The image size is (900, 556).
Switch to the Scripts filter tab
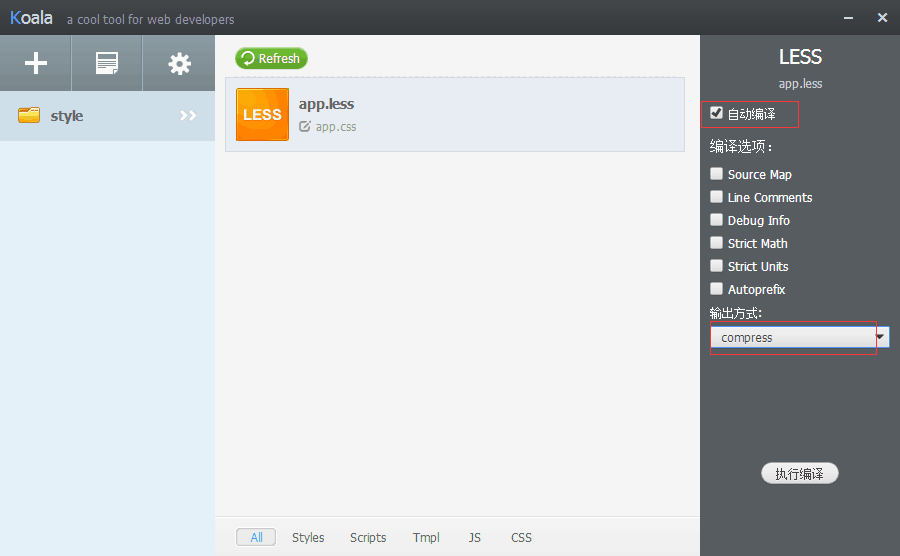[x=368, y=538]
